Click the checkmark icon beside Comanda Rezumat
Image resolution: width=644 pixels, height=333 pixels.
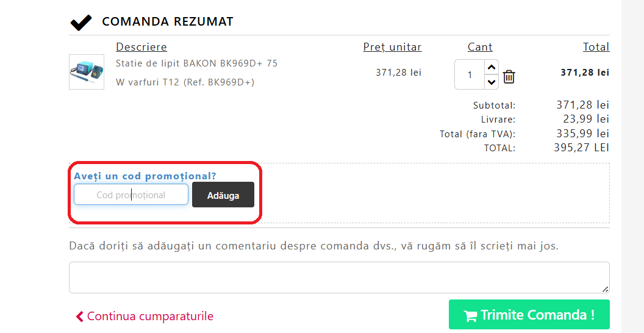(x=81, y=23)
